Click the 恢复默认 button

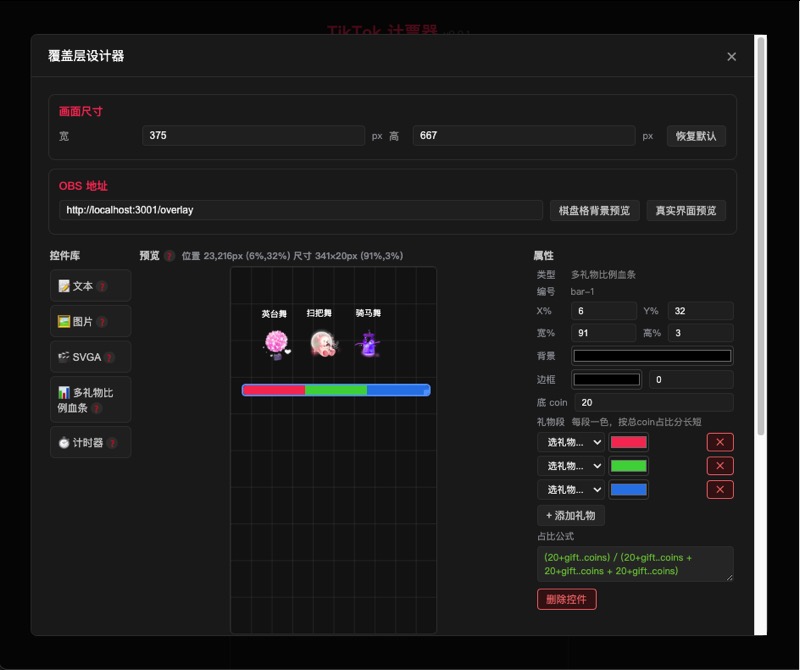pos(696,136)
